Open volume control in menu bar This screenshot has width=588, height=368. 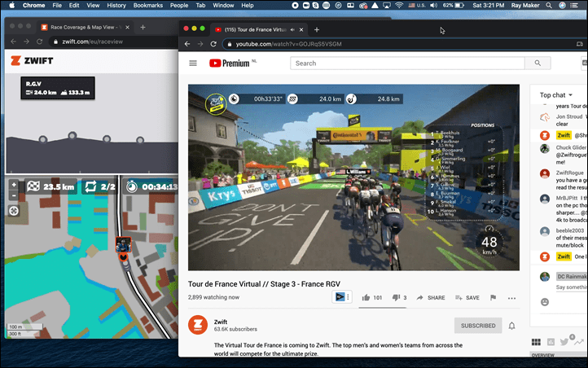click(434, 5)
